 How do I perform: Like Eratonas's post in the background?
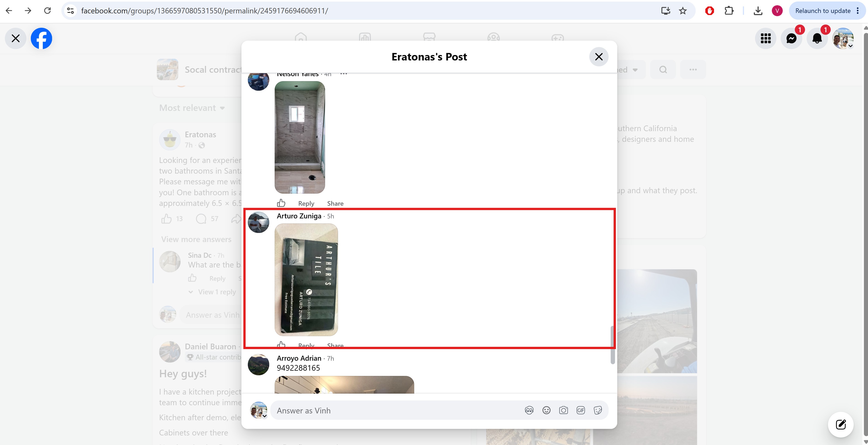[166, 219]
